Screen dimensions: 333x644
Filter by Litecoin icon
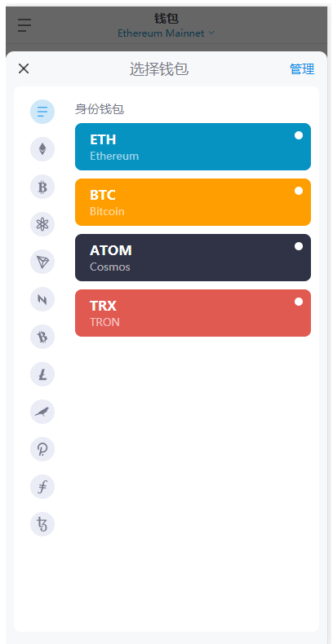42,373
